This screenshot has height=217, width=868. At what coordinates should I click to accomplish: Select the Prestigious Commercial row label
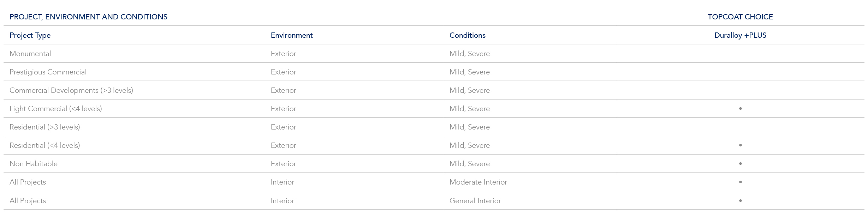(x=48, y=72)
